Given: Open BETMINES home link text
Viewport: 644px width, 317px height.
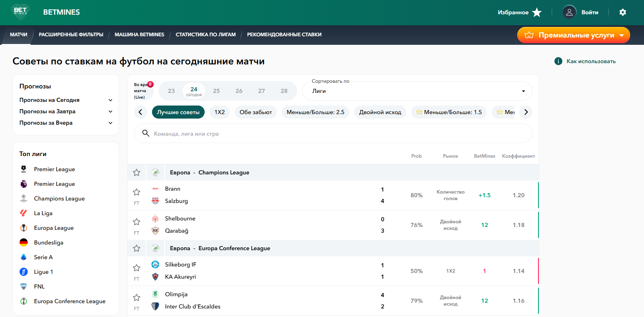Looking at the screenshot, I should tap(62, 12).
